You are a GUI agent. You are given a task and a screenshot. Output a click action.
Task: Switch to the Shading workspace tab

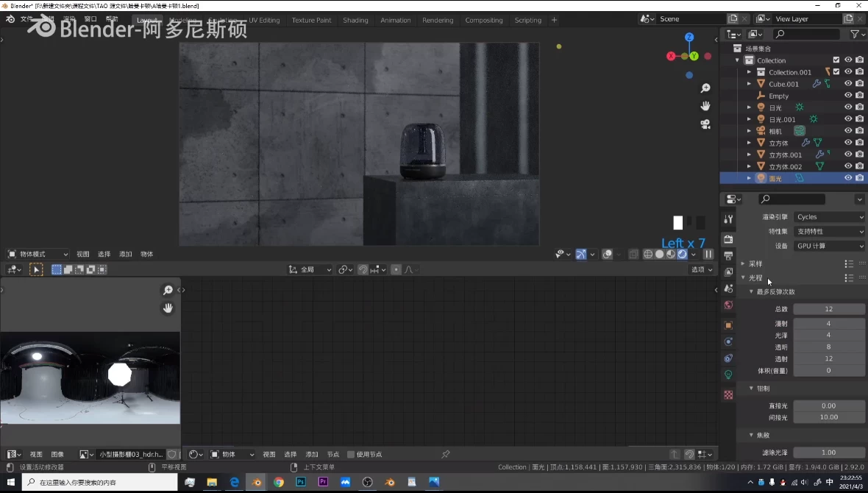click(x=355, y=21)
